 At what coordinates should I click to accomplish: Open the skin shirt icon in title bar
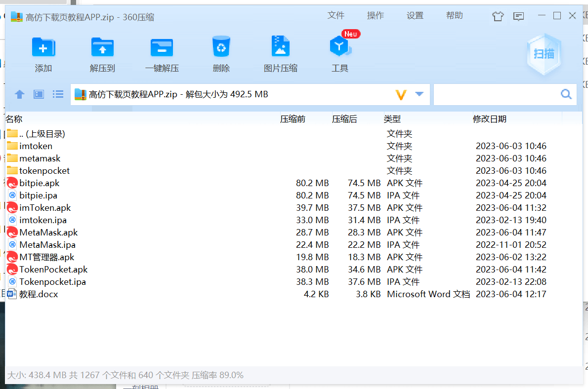pos(498,16)
